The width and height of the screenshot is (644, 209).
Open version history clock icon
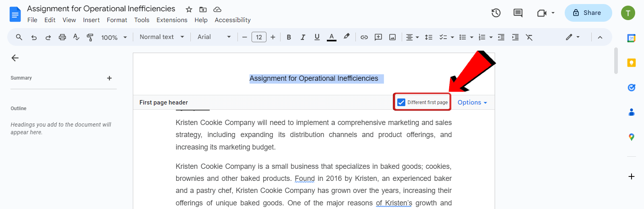point(496,13)
